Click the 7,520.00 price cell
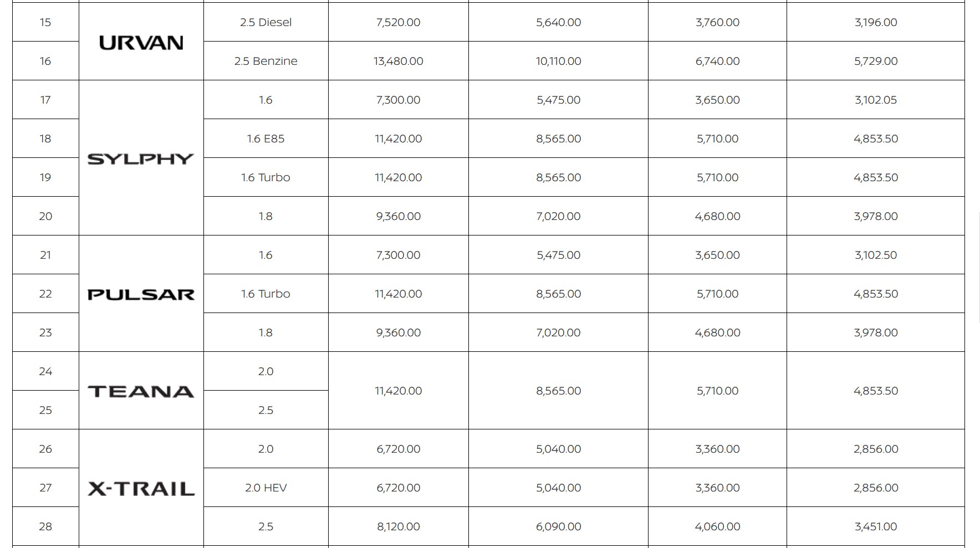Image resolution: width=980 pixels, height=548 pixels. (398, 22)
